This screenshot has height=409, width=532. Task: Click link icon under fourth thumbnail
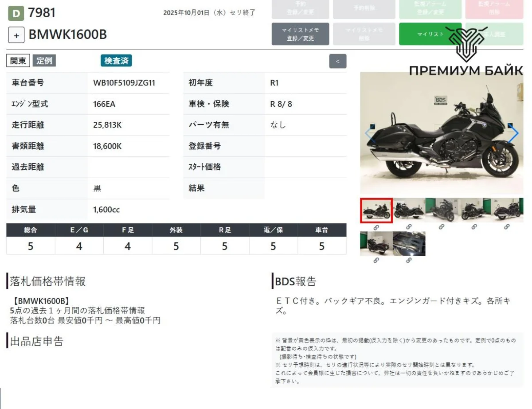[474, 227]
